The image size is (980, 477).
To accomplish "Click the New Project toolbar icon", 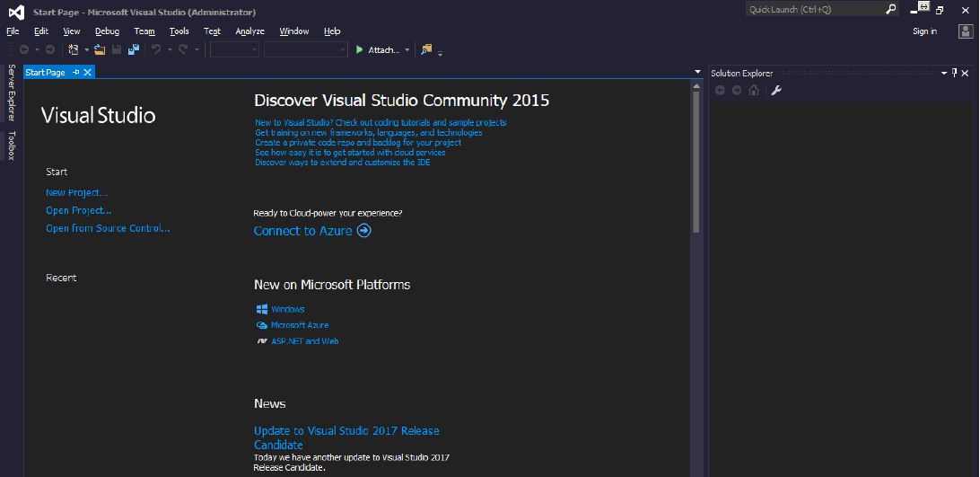I will (x=73, y=50).
